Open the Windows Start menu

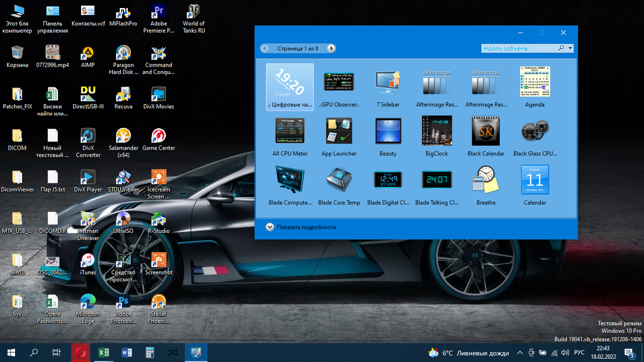[11, 352]
